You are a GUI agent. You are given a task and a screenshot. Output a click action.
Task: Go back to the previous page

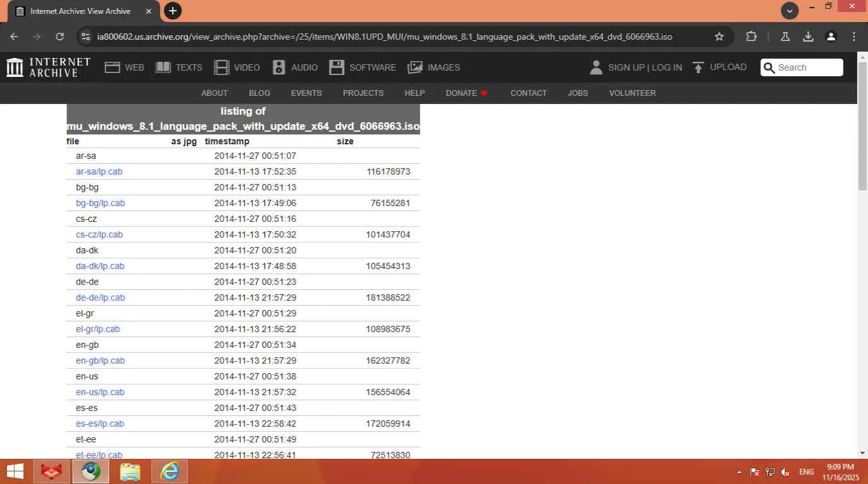pos(14,37)
